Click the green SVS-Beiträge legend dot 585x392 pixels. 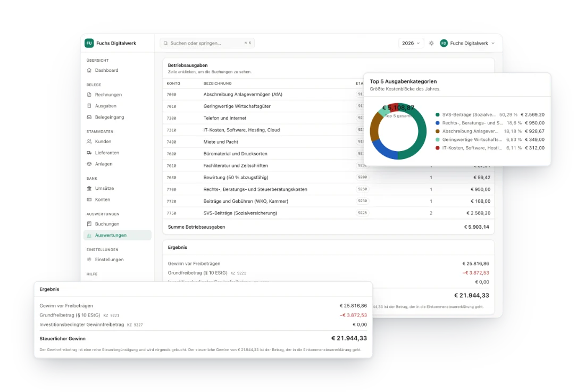437,114
